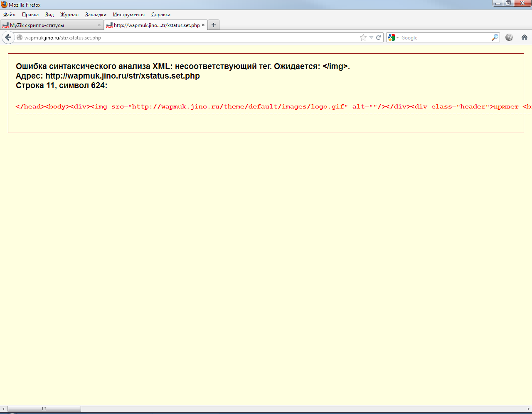Close the MyZik скрипт х-статусы tab
This screenshot has width=532, height=414.
coord(99,25)
